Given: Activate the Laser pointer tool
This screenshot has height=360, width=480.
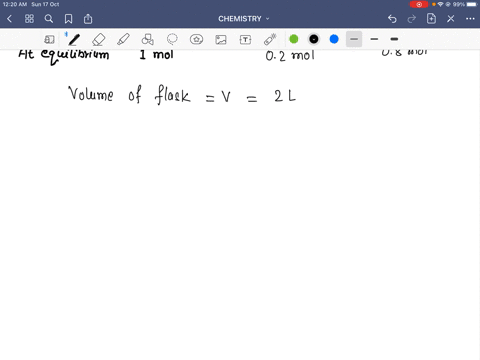Looking at the screenshot, I should pos(270,39).
